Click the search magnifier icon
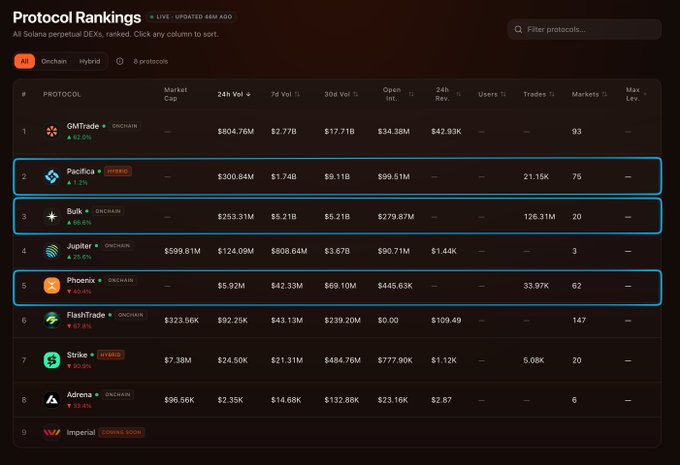 518,29
